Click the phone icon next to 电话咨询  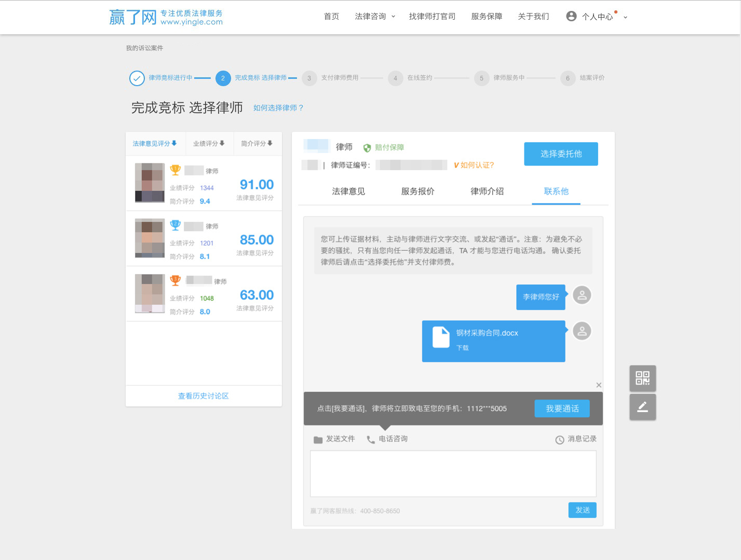pos(371,440)
